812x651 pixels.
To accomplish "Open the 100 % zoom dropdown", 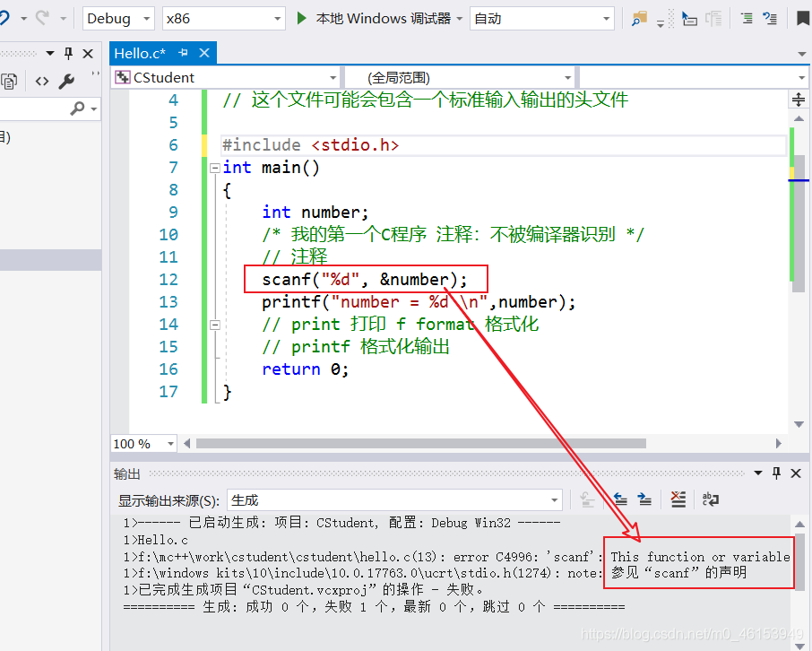I will pos(144,444).
